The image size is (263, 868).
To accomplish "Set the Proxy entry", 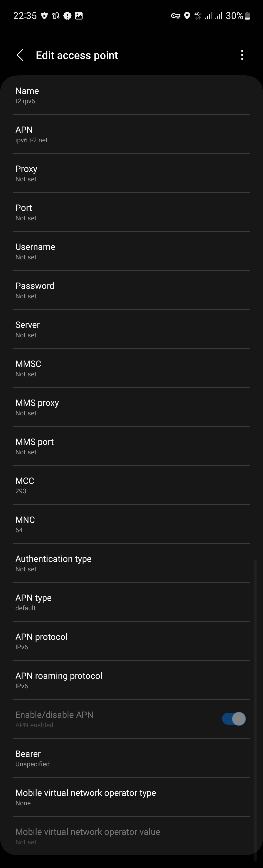I will pos(131,174).
